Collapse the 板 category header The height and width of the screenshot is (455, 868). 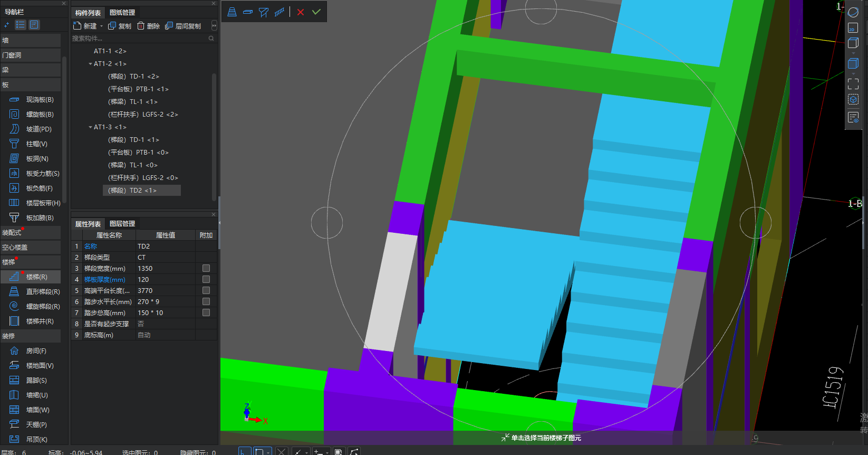click(x=31, y=84)
